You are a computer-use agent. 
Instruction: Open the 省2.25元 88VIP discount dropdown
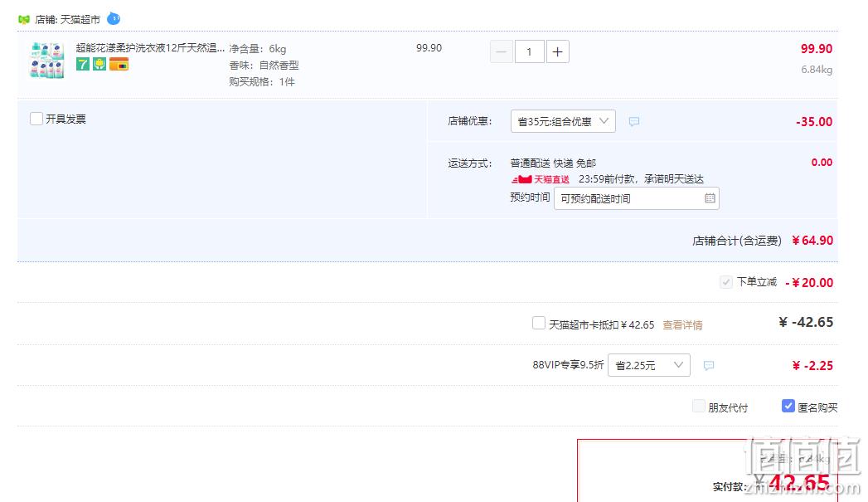pyautogui.click(x=649, y=365)
